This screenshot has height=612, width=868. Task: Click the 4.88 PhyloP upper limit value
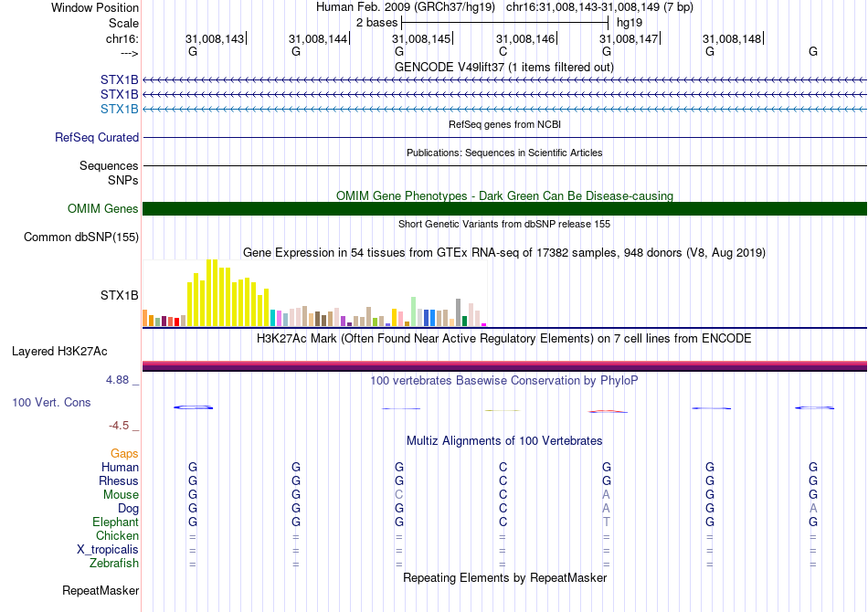pos(117,380)
